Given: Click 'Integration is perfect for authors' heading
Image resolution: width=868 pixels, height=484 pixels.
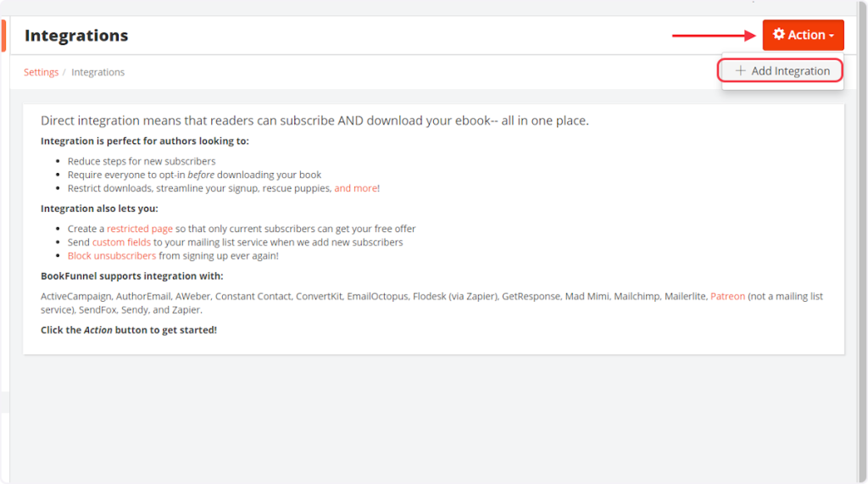Looking at the screenshot, I should pyautogui.click(x=145, y=142).
